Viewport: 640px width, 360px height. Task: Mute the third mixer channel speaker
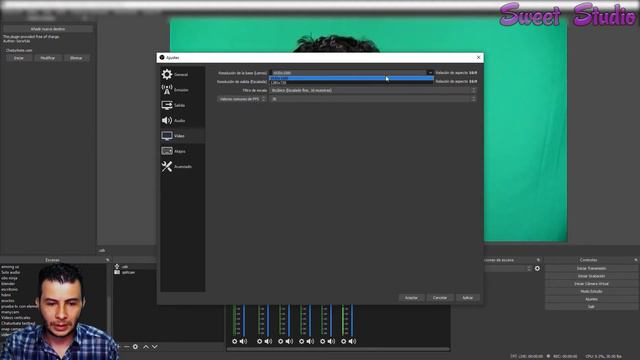(x=289, y=341)
